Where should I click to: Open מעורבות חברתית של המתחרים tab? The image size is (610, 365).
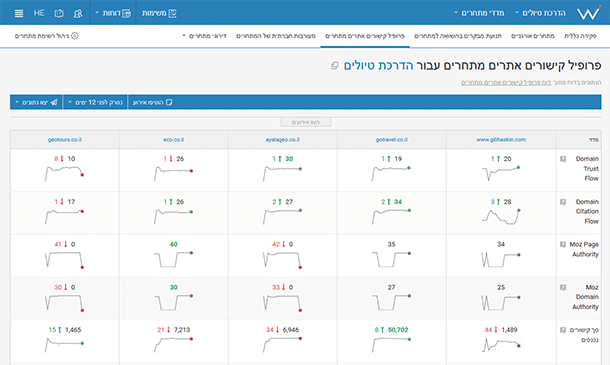(276, 36)
